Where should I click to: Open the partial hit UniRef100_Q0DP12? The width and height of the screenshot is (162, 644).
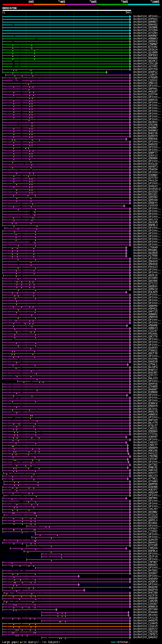(145, 72)
